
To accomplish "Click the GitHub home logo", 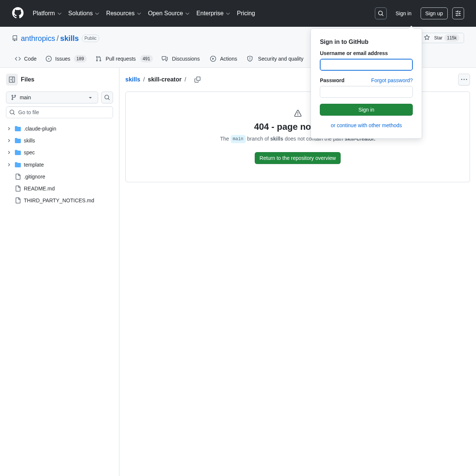I will [x=17, y=13].
